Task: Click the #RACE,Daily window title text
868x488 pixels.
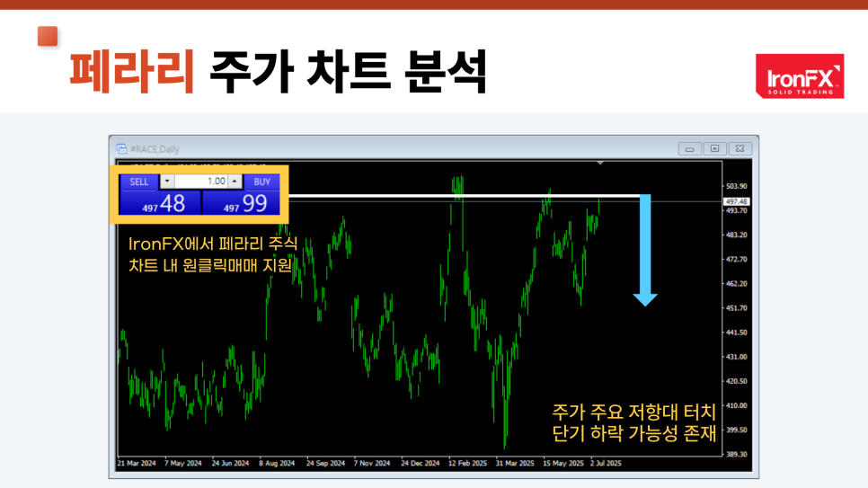Action: pyautogui.click(x=155, y=149)
